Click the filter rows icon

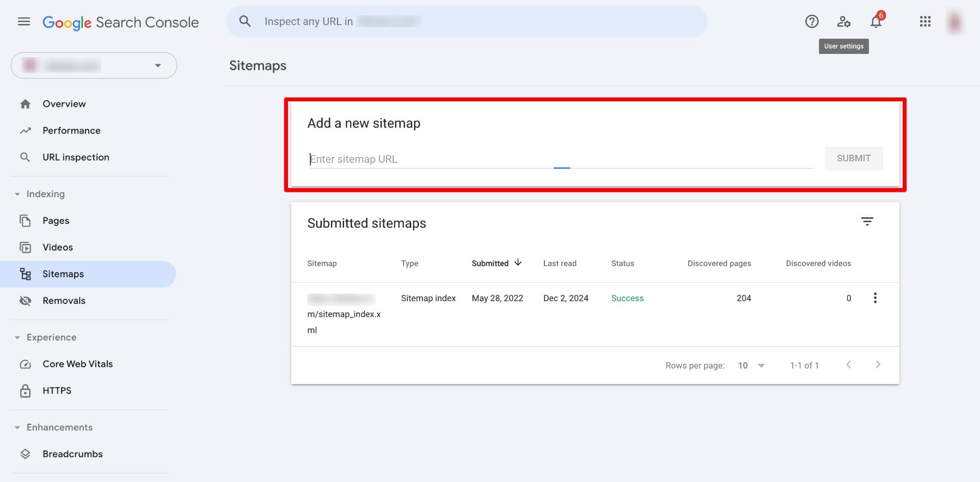point(867,221)
